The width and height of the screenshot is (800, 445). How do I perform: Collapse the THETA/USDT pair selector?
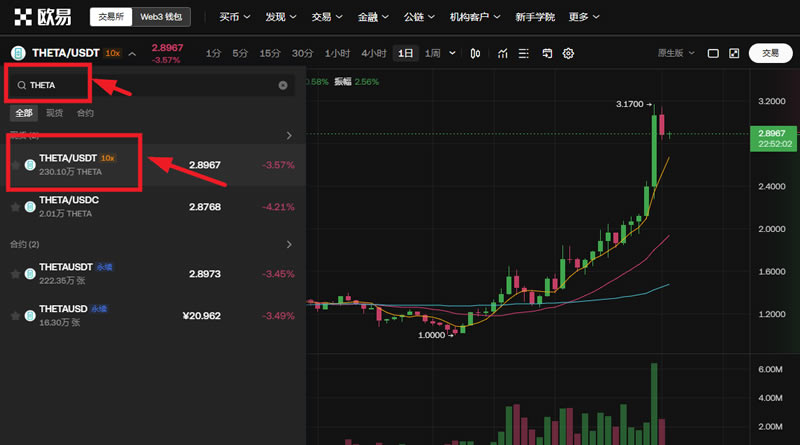(132, 53)
